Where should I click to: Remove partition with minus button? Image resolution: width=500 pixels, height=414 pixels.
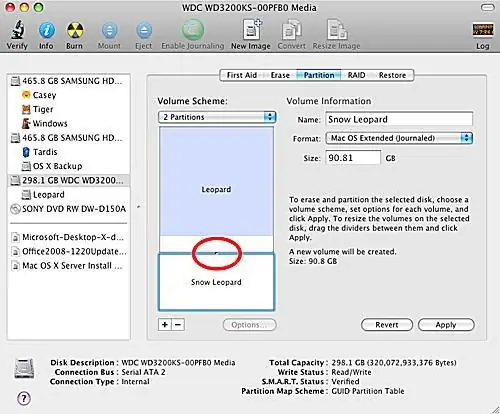coord(178,325)
